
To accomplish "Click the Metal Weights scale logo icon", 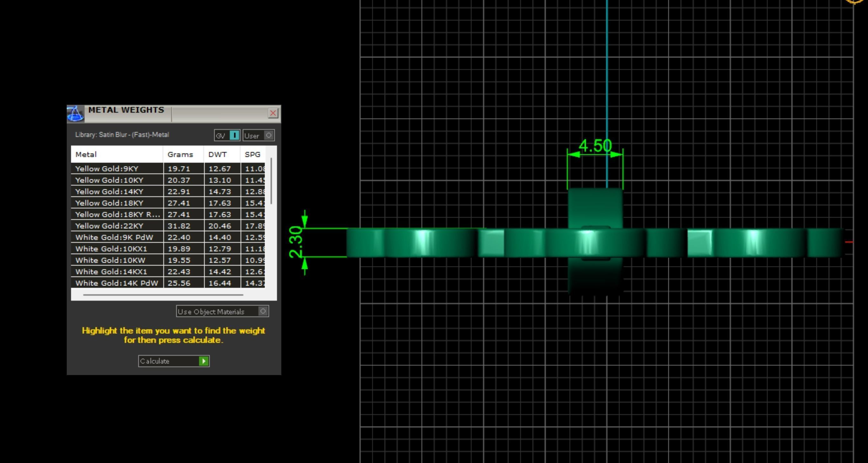I will click(x=75, y=113).
